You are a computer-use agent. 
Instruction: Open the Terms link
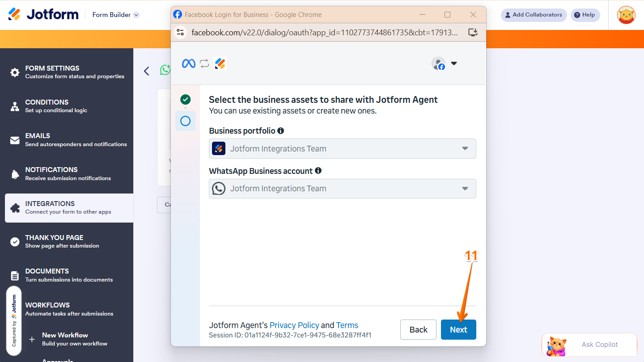click(x=347, y=325)
